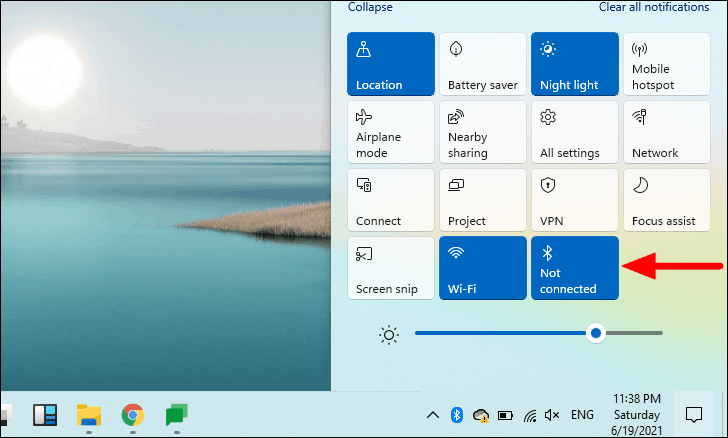Open the VPN tile
The image size is (728, 438).
pyautogui.click(x=575, y=200)
